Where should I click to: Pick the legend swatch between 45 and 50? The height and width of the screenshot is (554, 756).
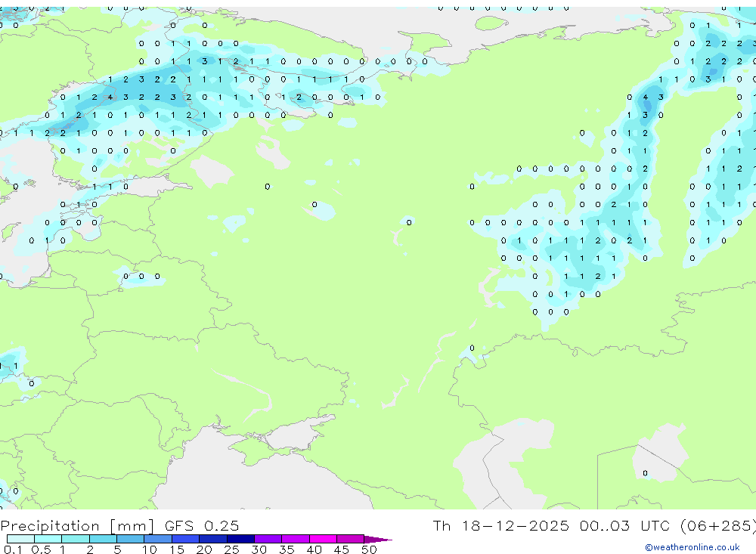(351, 539)
